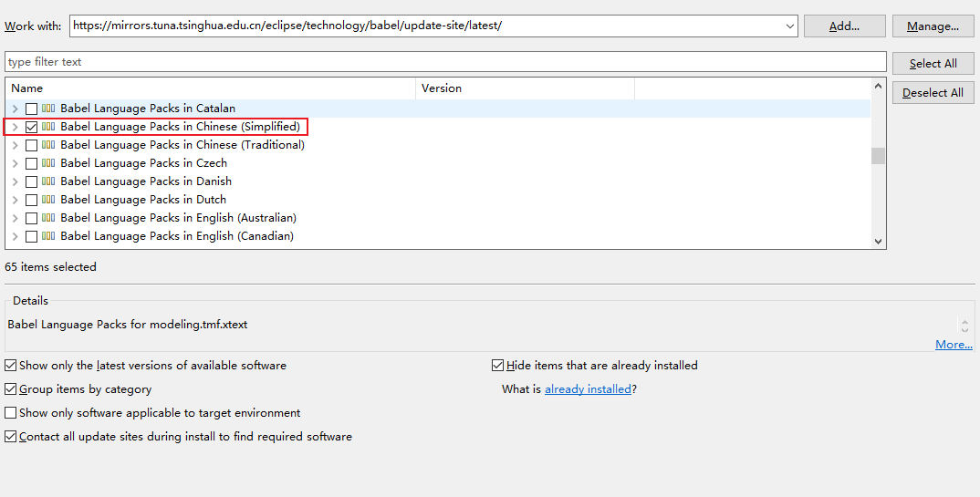The height and width of the screenshot is (497, 980).
Task: Click the Danish language pack category icon
Action: (x=48, y=181)
